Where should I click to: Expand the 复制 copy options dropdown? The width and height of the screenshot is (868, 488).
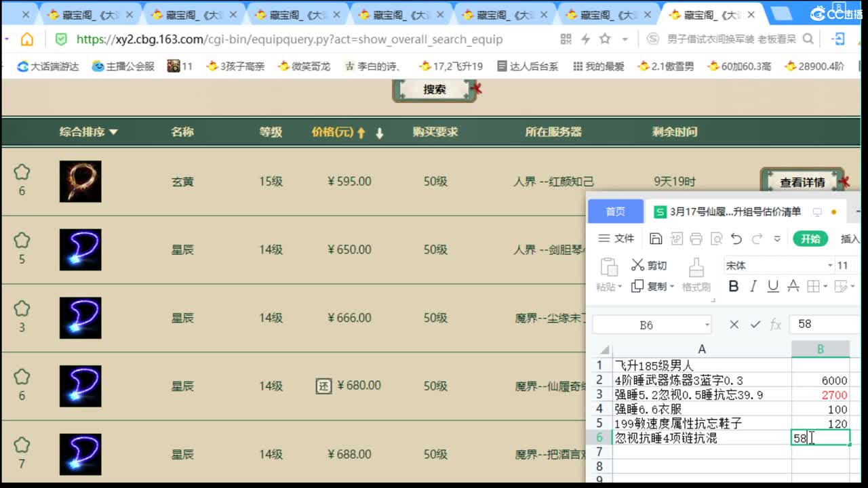[671, 285]
